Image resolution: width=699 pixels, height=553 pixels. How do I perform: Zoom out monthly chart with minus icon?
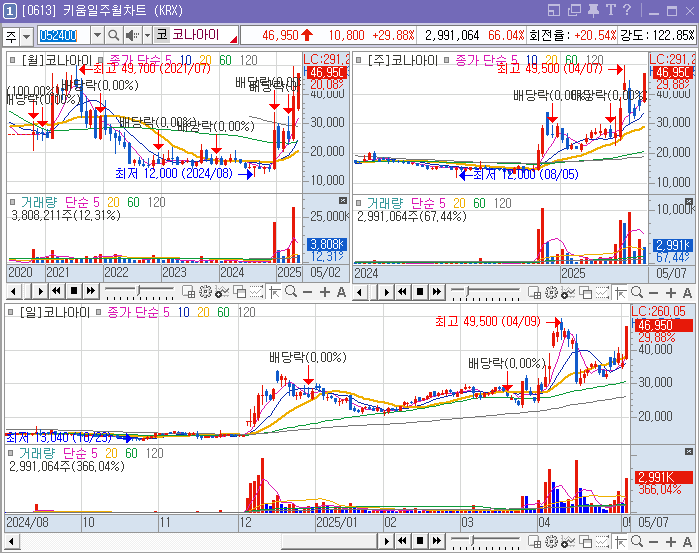308,292
